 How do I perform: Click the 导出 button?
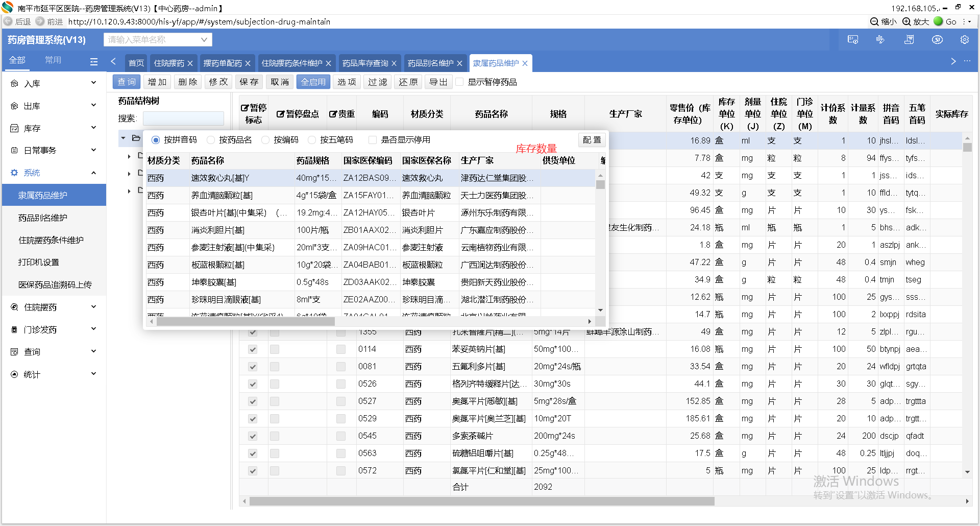coord(438,82)
